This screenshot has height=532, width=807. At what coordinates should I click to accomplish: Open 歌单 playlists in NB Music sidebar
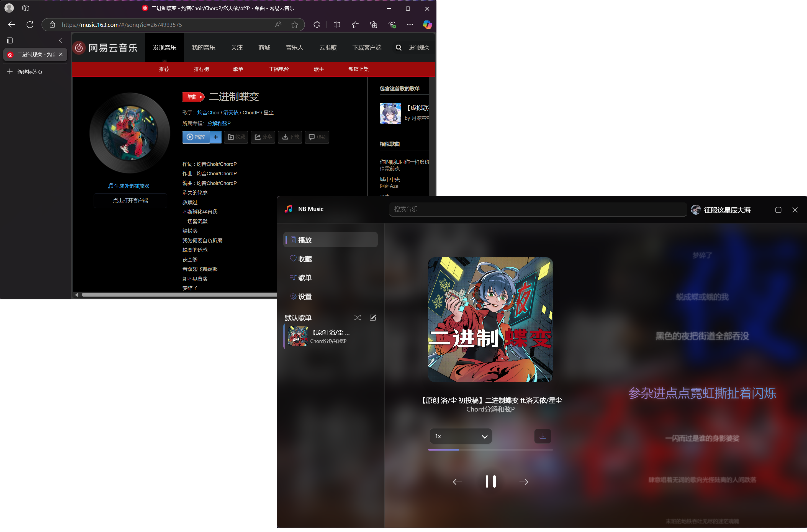[330, 277]
